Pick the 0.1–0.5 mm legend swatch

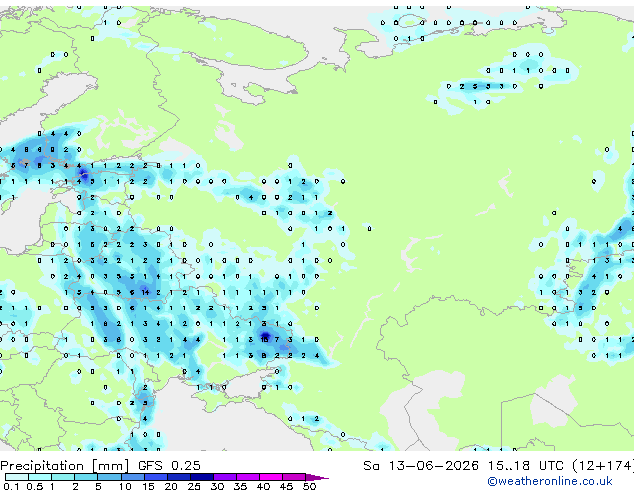tap(17, 477)
